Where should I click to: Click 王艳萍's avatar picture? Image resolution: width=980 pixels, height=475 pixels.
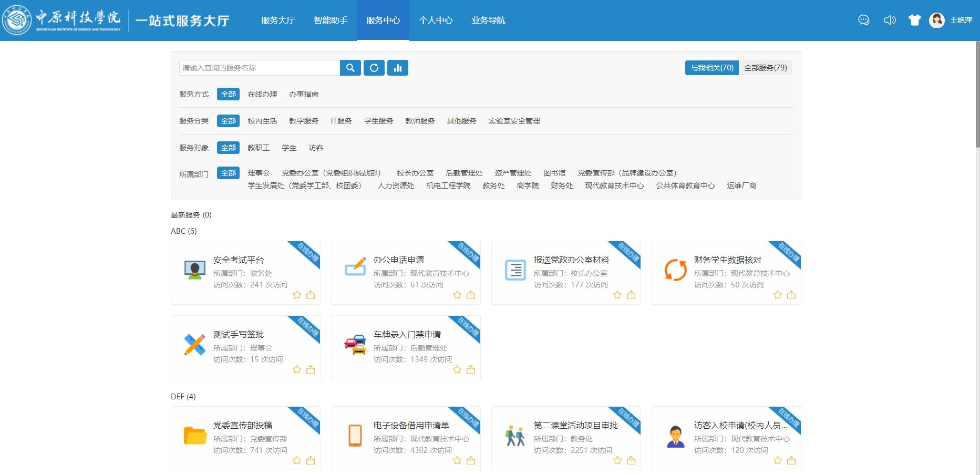click(937, 19)
